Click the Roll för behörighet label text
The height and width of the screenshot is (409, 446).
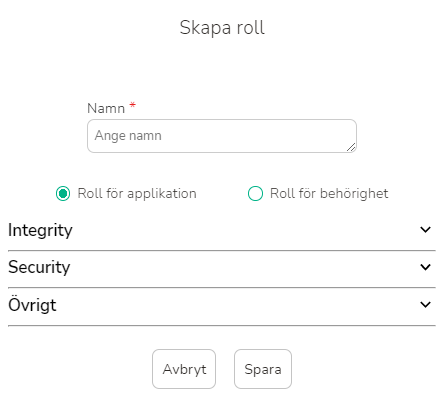pyautogui.click(x=329, y=194)
